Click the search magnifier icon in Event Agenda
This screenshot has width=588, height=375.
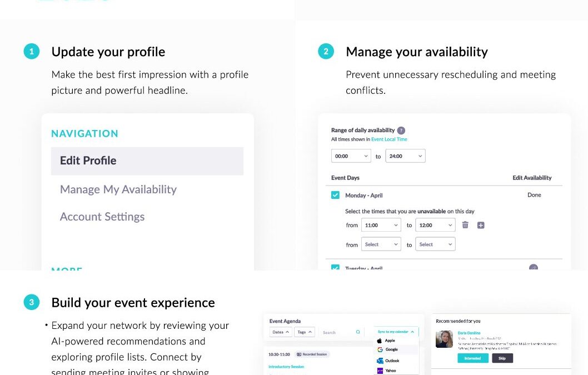(358, 332)
